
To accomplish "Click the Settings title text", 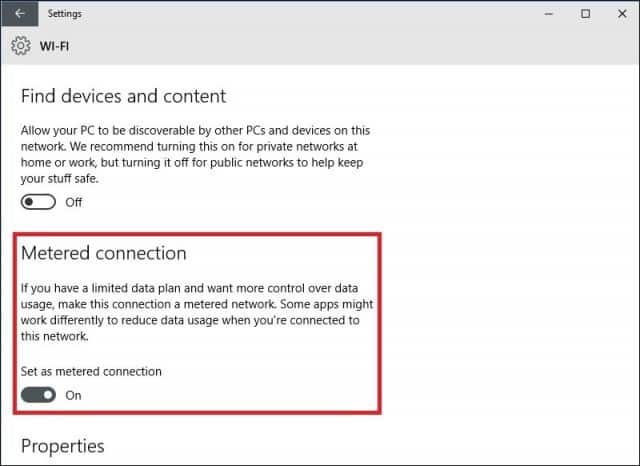I will point(64,13).
